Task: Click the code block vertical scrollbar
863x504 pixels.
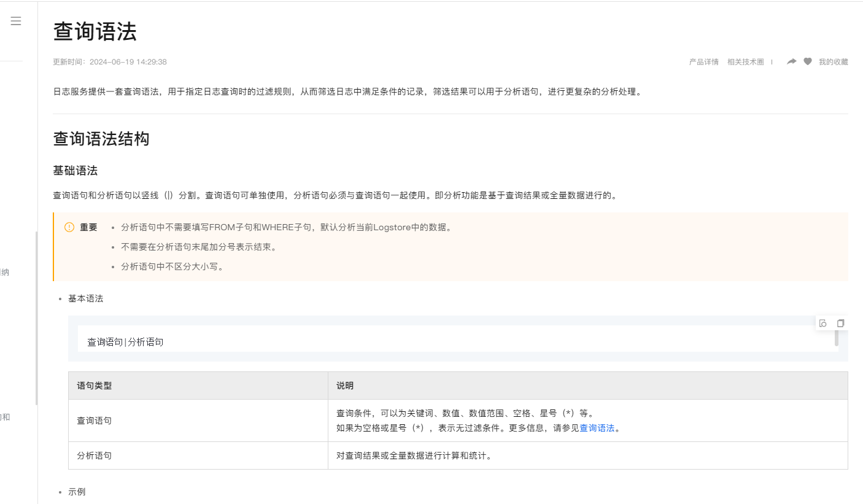Action: (x=836, y=338)
